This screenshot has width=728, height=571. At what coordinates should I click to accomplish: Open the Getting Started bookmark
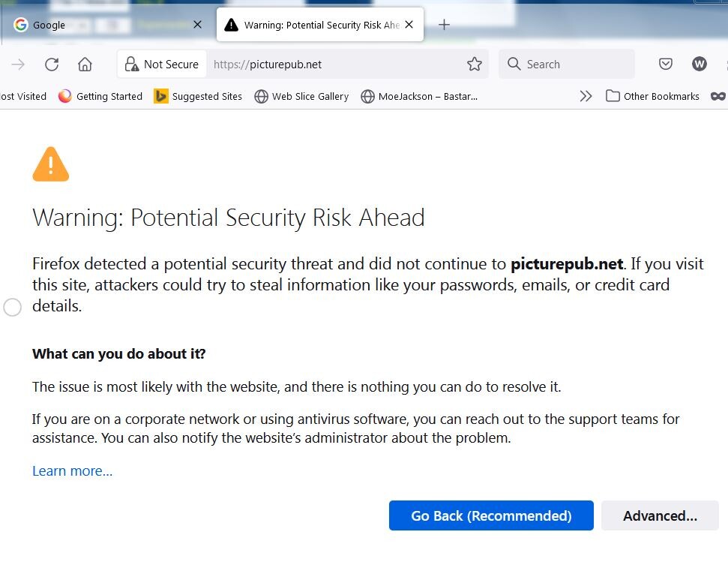coord(100,96)
